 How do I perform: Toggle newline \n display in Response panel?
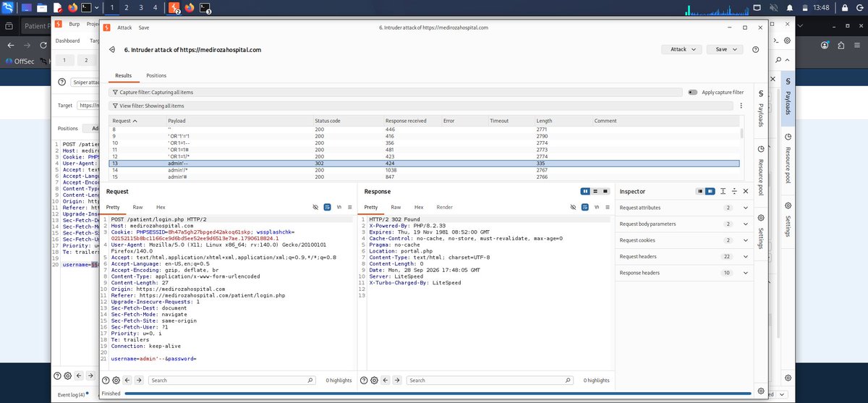tap(597, 207)
